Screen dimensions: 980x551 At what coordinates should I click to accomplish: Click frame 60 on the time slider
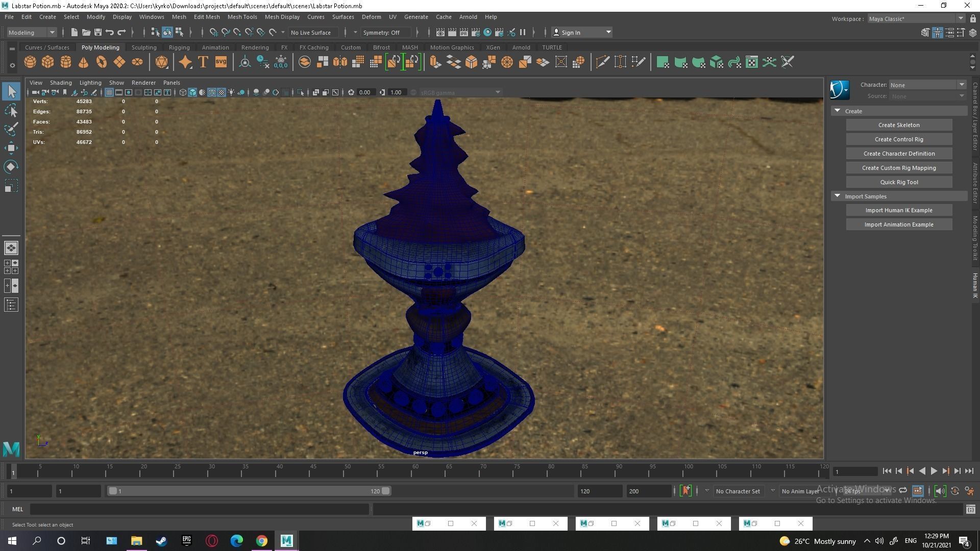[x=415, y=471]
